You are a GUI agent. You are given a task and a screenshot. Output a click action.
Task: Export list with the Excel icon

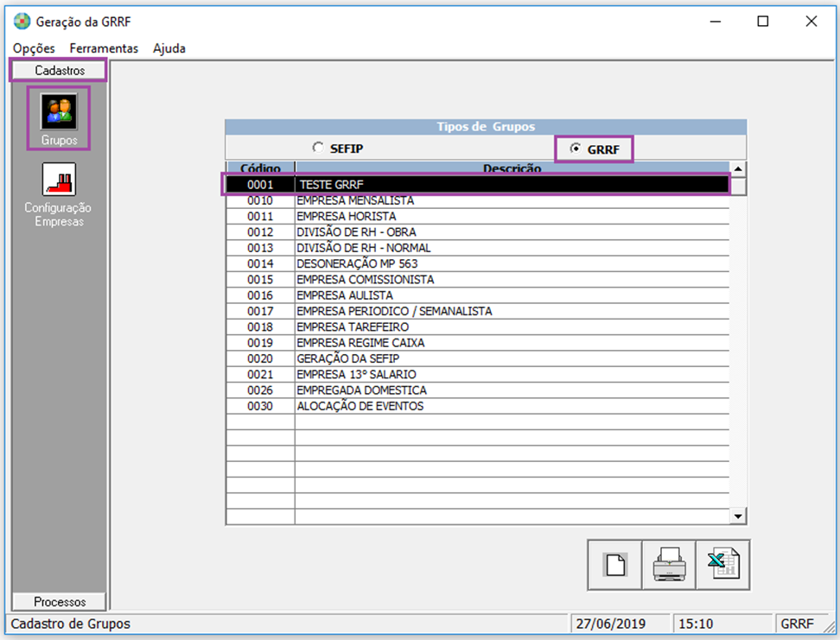point(722,565)
